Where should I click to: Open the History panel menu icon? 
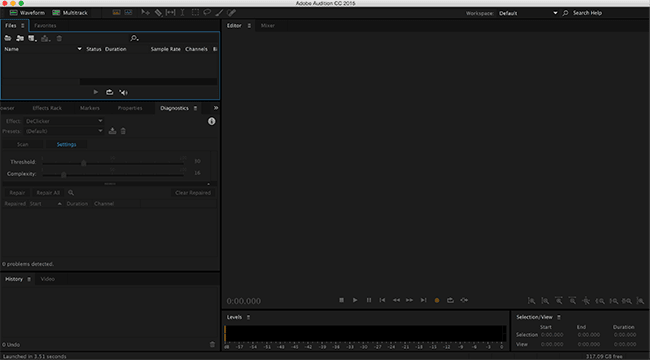[29, 279]
